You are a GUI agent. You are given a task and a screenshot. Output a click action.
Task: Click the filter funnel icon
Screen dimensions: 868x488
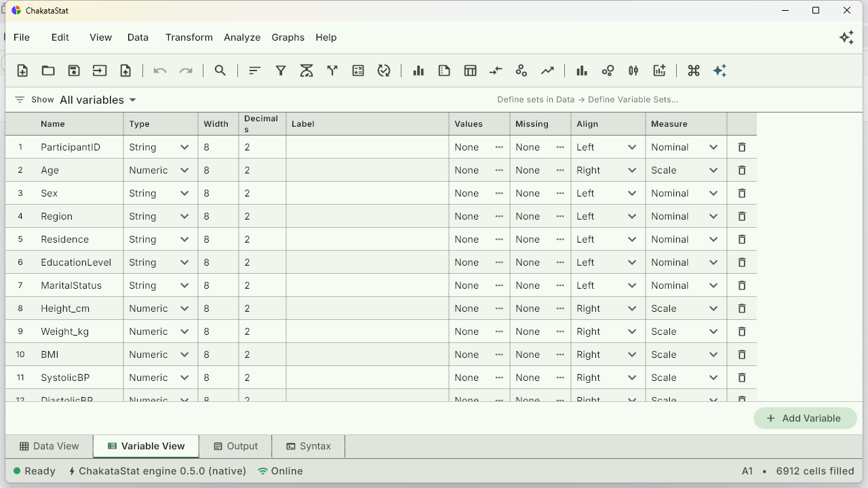point(281,70)
